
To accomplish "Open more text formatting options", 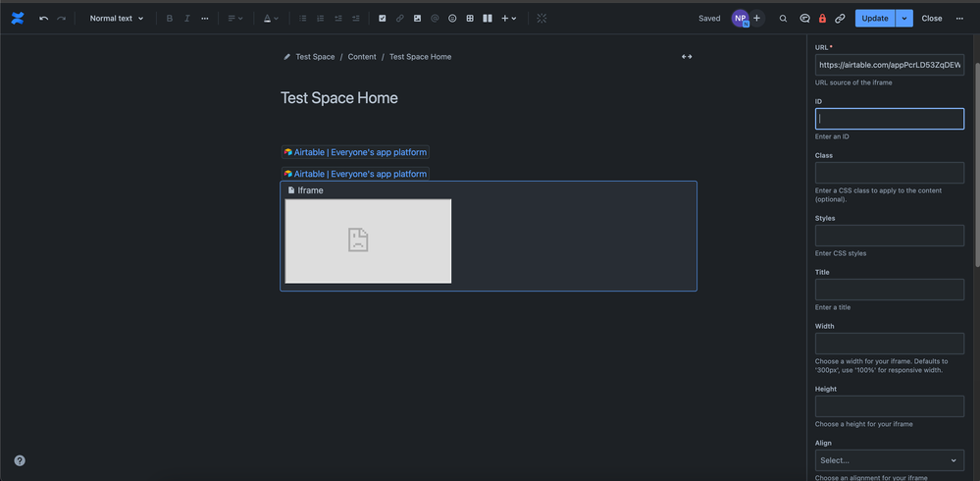I will click(x=205, y=18).
